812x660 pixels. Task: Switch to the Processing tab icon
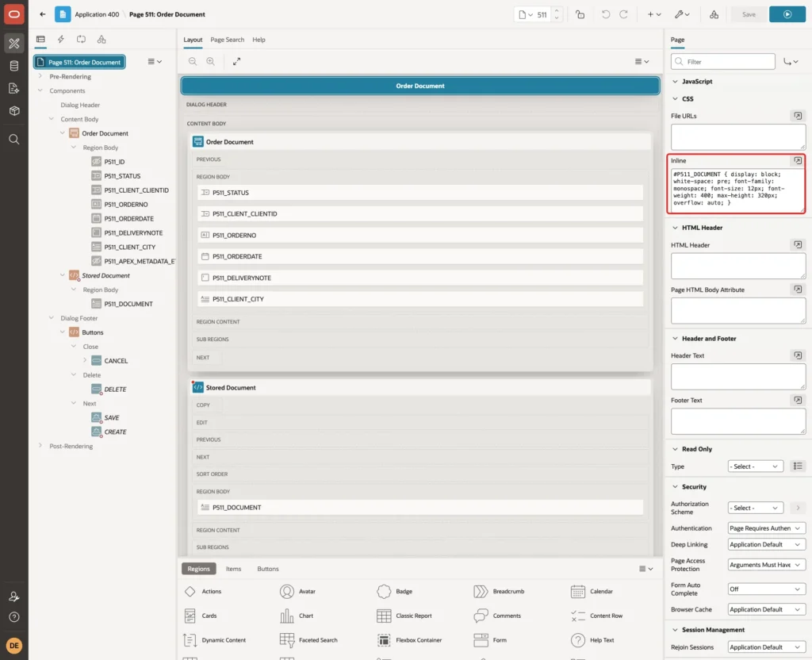[81, 40]
